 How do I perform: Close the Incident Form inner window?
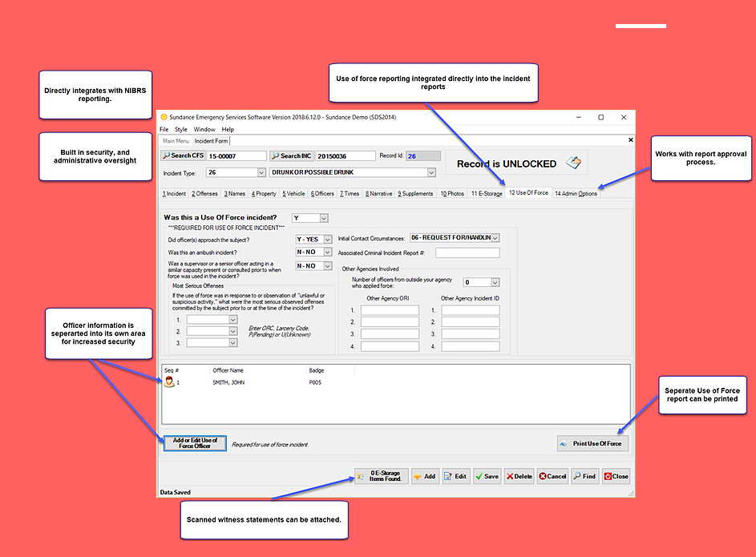tap(631, 139)
